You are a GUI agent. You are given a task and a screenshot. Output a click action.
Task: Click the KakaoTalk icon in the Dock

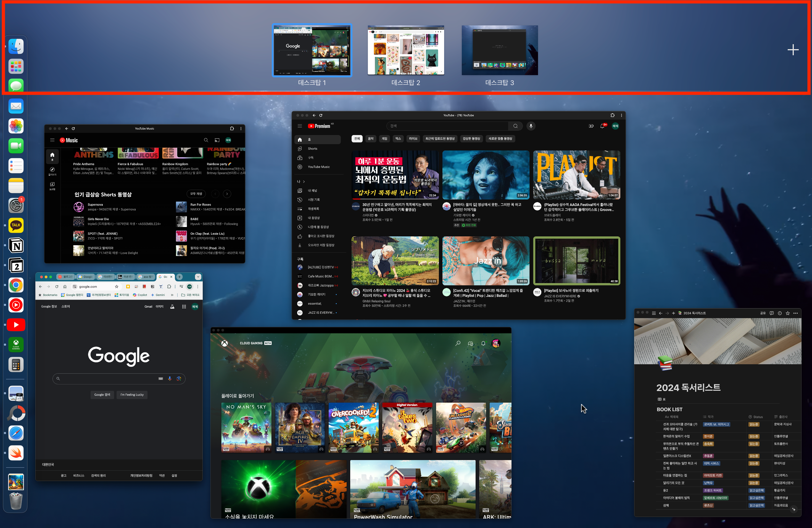coord(16,225)
